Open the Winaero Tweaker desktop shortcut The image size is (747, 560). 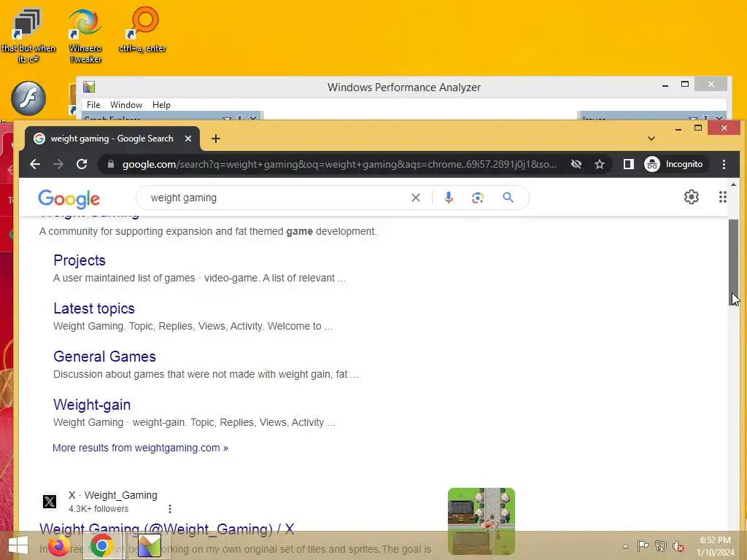(x=85, y=35)
